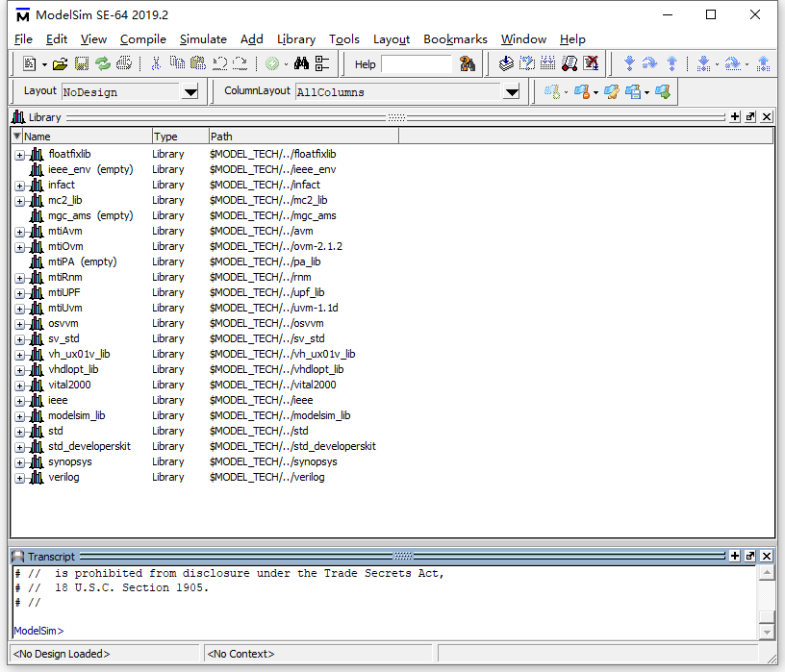Sort by the Type column header

tap(180, 137)
